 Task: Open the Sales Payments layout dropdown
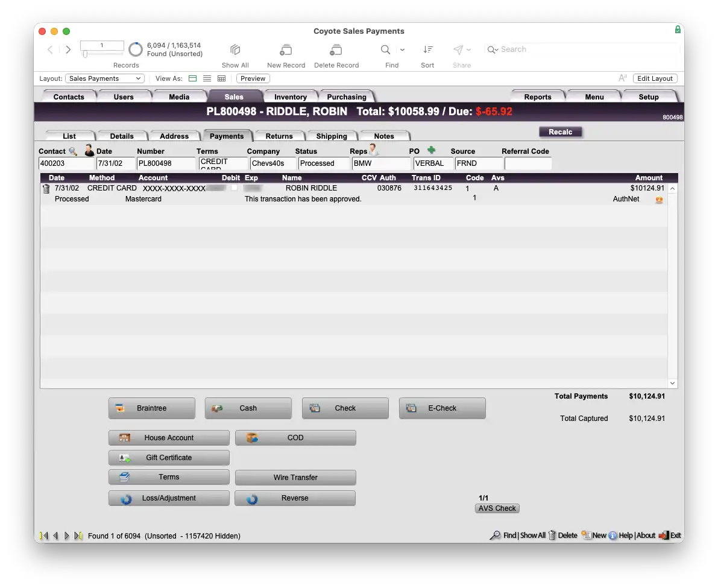pos(105,78)
